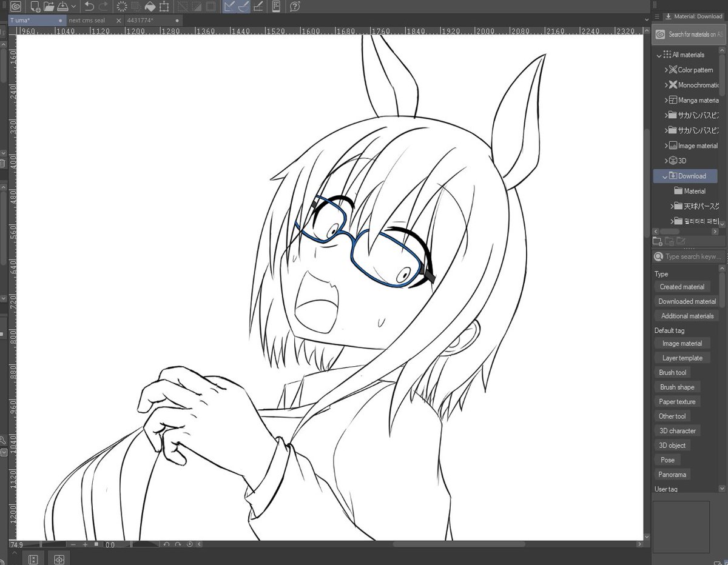
Task: Toggle the Brush tool tag filter
Action: coord(672,373)
